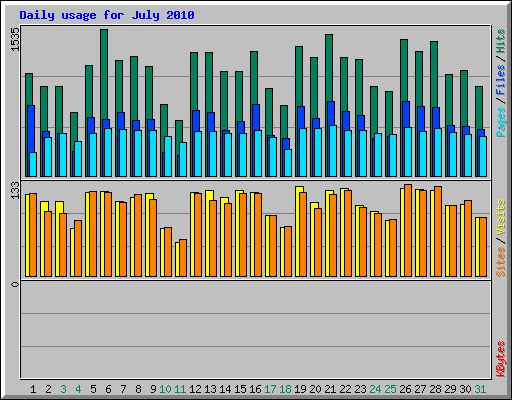Click day 5 on the x-axis
The image size is (512, 400).
[x=93, y=389]
